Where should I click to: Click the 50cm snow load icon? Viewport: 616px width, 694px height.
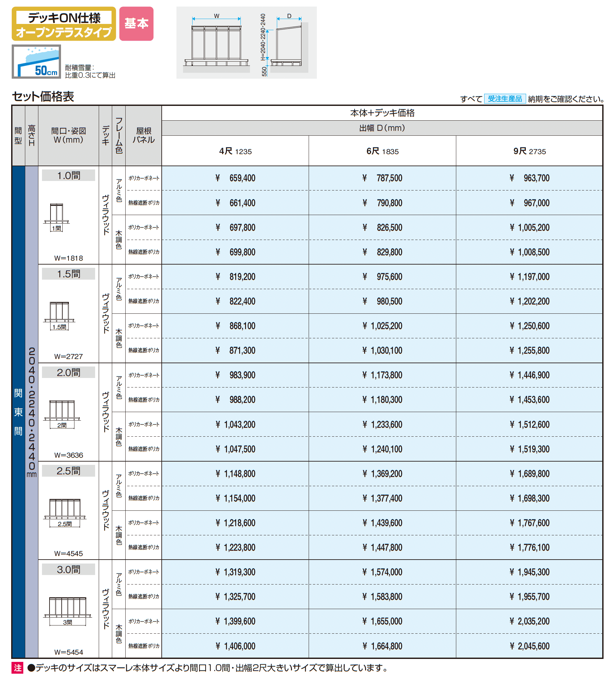point(36,62)
